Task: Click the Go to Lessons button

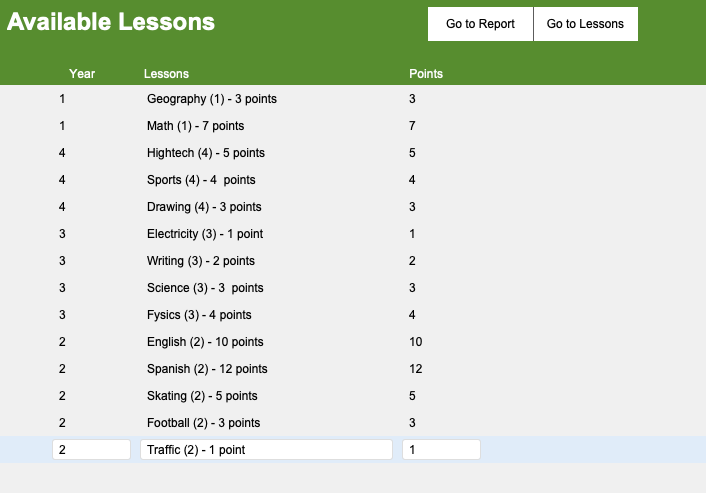Action: coord(585,24)
